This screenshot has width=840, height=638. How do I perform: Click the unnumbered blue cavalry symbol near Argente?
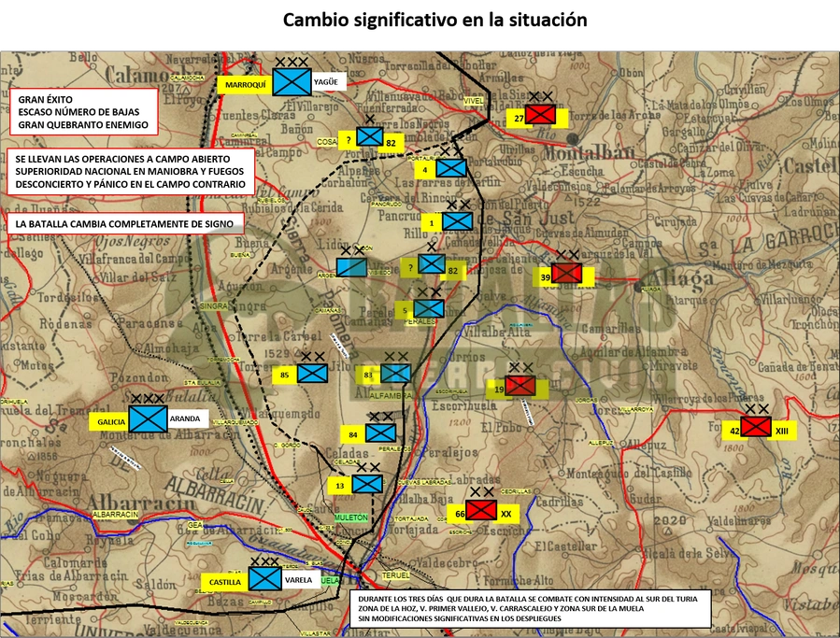(x=351, y=267)
